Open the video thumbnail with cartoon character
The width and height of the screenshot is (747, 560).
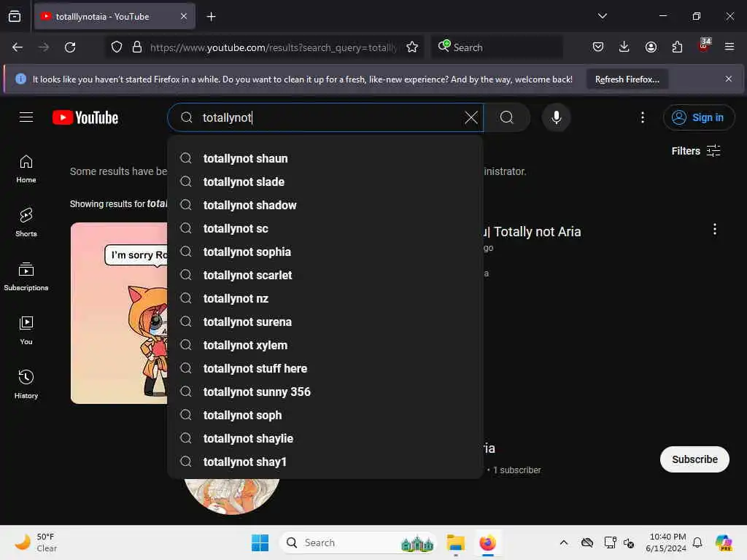[x=119, y=313]
